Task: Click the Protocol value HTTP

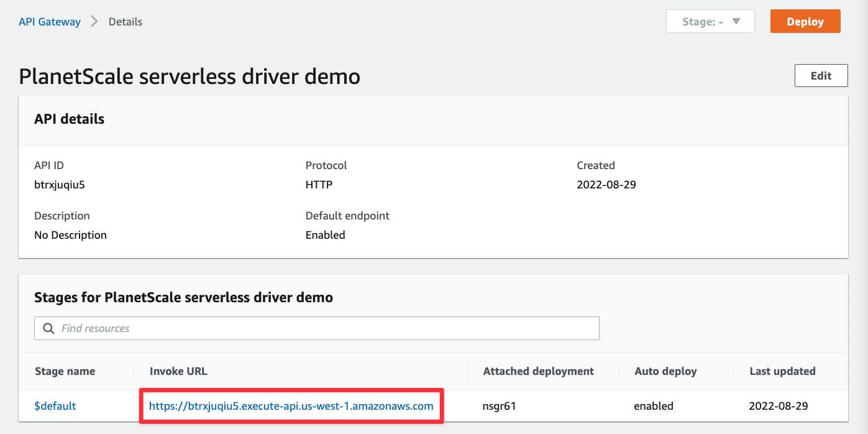Action: click(x=319, y=185)
